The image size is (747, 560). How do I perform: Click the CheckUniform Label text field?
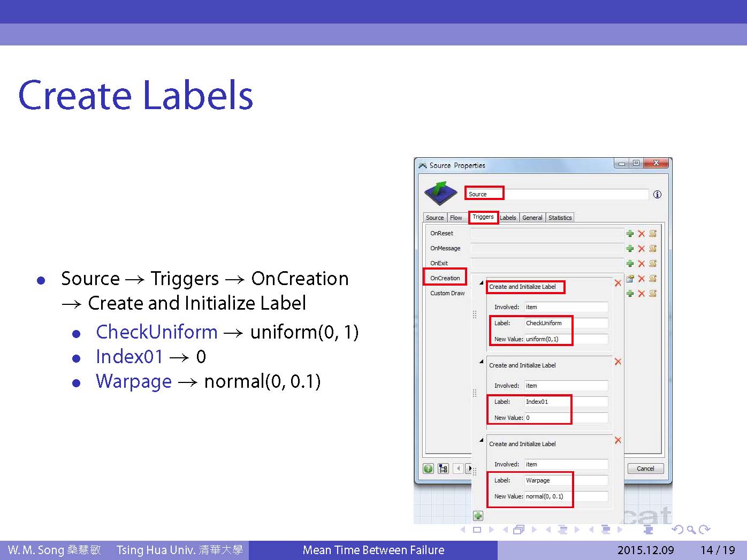566,323
